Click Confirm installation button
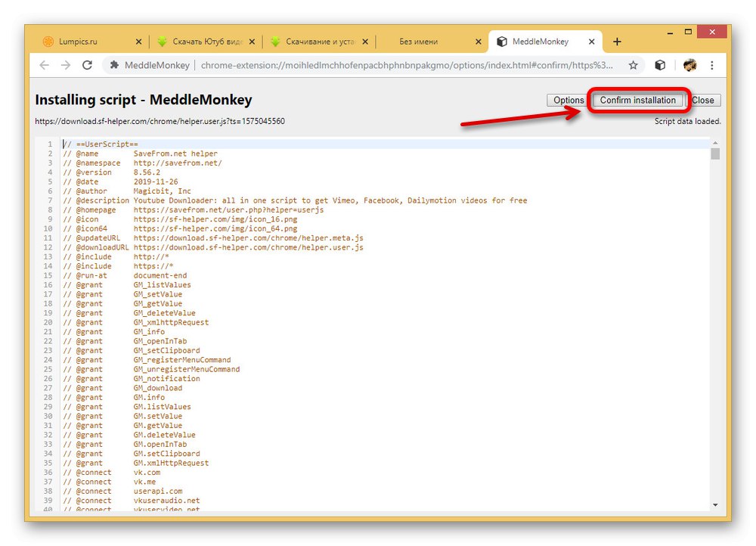Viewport: 756px width, 546px height. pos(637,101)
